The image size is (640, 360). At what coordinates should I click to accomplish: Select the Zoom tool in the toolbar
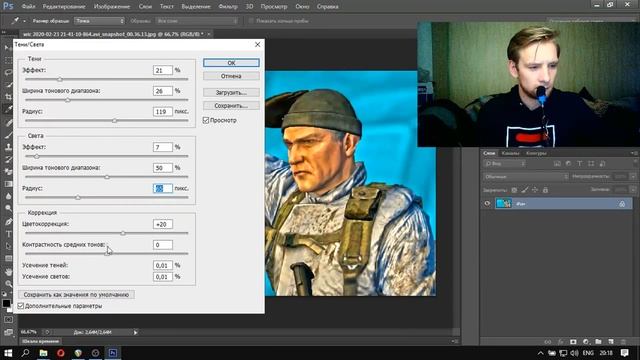8,284
